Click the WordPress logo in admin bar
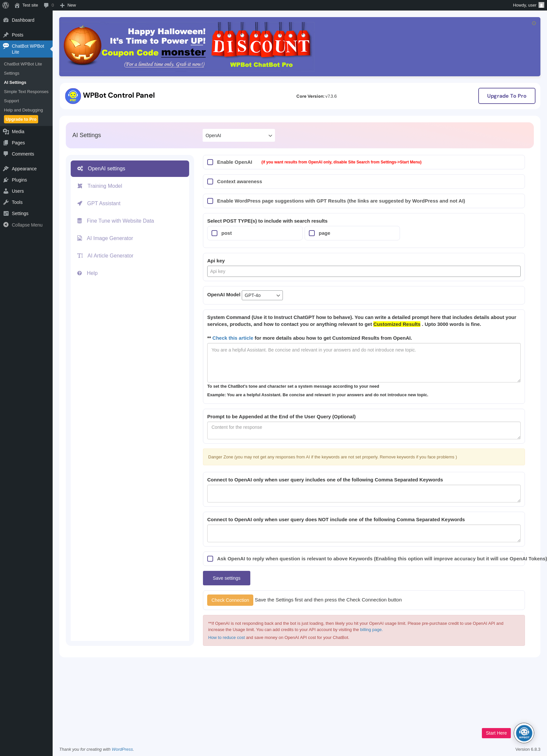 click(6, 5)
